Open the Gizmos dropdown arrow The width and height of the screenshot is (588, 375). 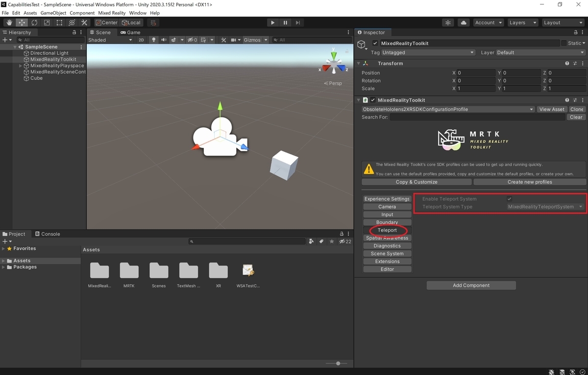pos(266,40)
